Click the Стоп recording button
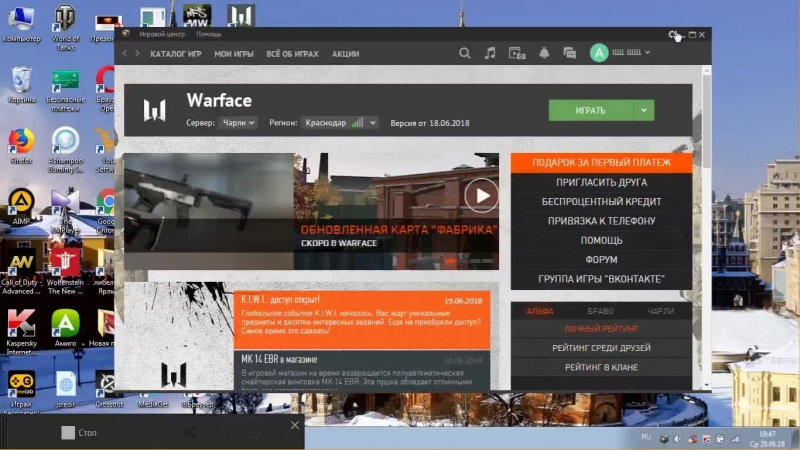 [79, 433]
